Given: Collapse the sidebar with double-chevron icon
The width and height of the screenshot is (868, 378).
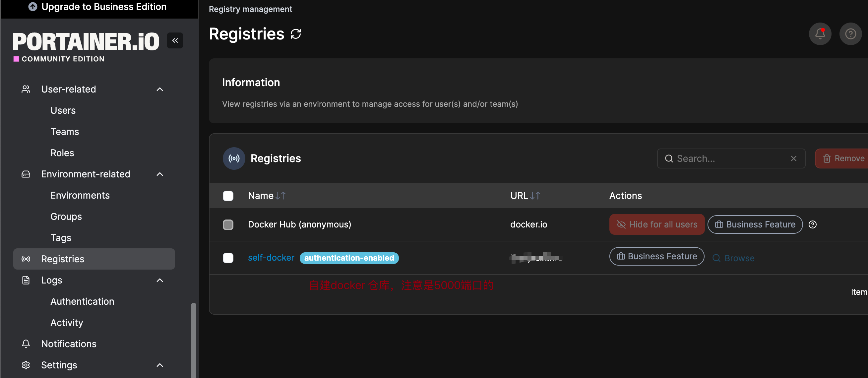Looking at the screenshot, I should tap(175, 40).
